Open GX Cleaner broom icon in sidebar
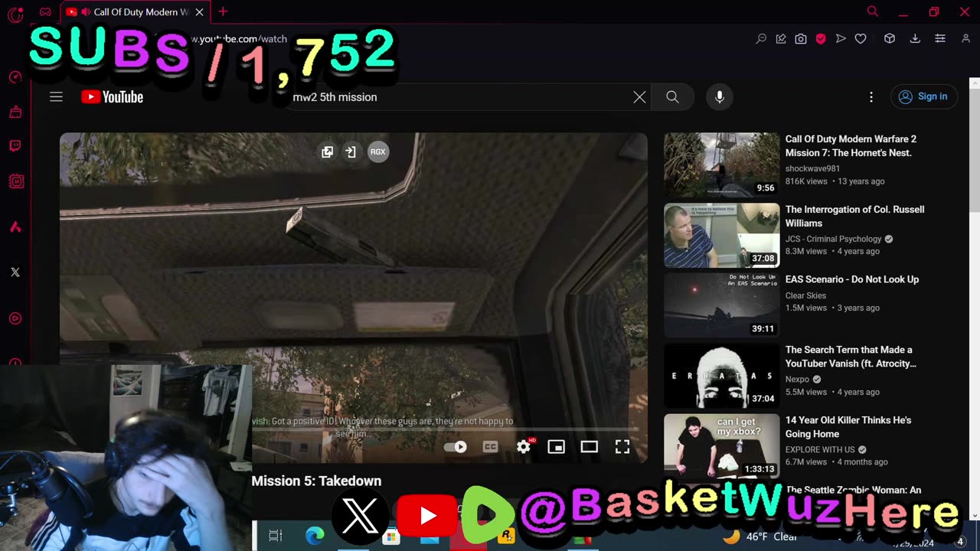980x551 pixels. pos(15,112)
